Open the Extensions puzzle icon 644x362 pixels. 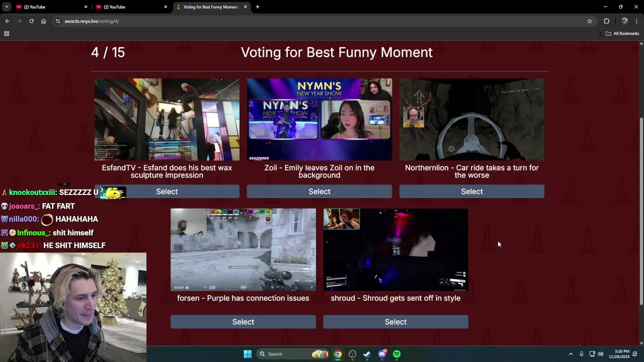click(x=606, y=21)
